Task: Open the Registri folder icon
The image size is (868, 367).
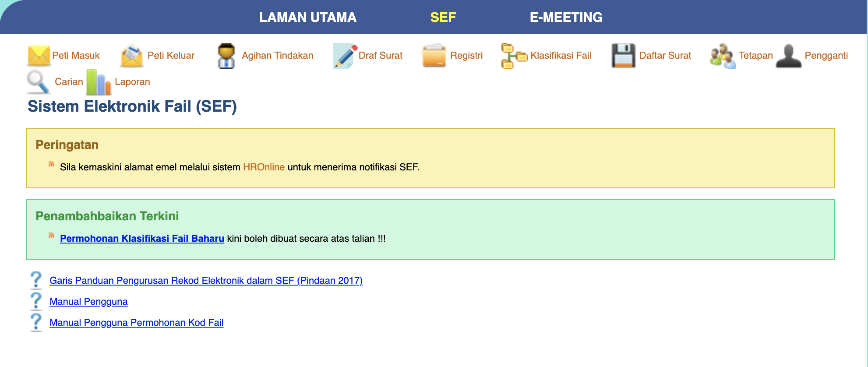Action: [x=434, y=56]
